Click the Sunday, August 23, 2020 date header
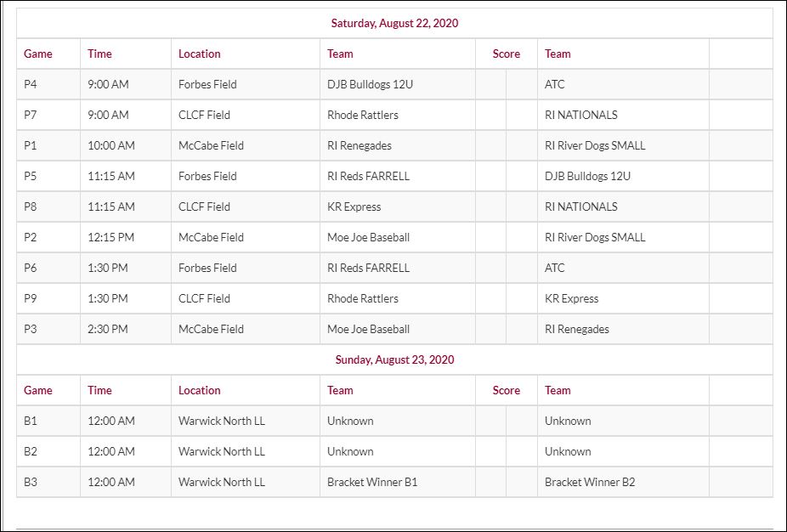 pyautogui.click(x=394, y=359)
